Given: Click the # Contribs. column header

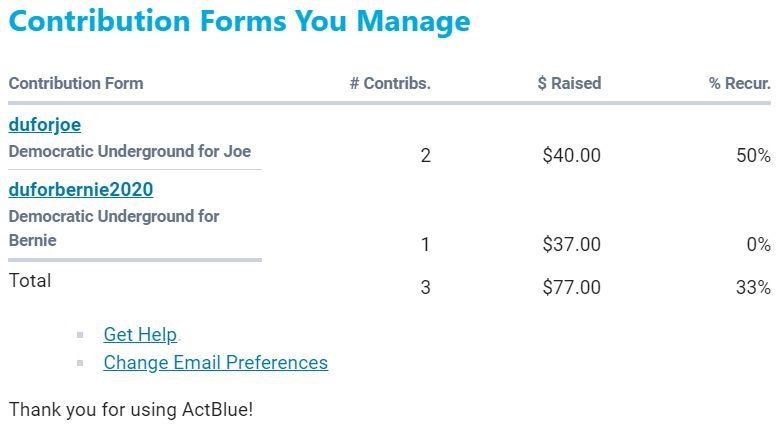Looking at the screenshot, I should [390, 83].
